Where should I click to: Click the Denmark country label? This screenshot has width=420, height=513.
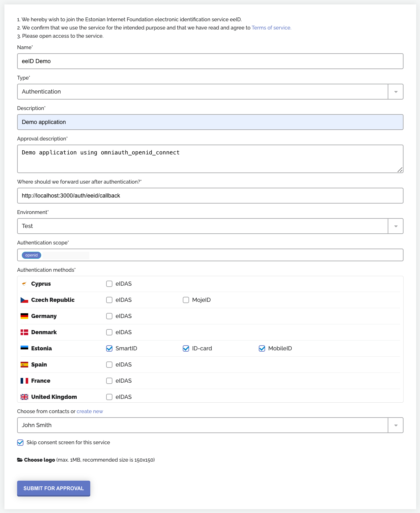pyautogui.click(x=44, y=332)
